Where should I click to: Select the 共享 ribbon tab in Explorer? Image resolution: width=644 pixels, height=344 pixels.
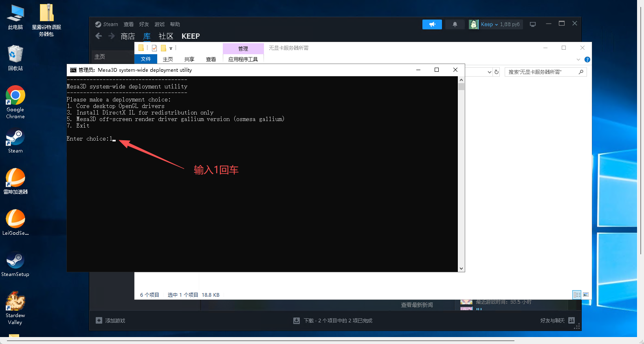(x=189, y=60)
